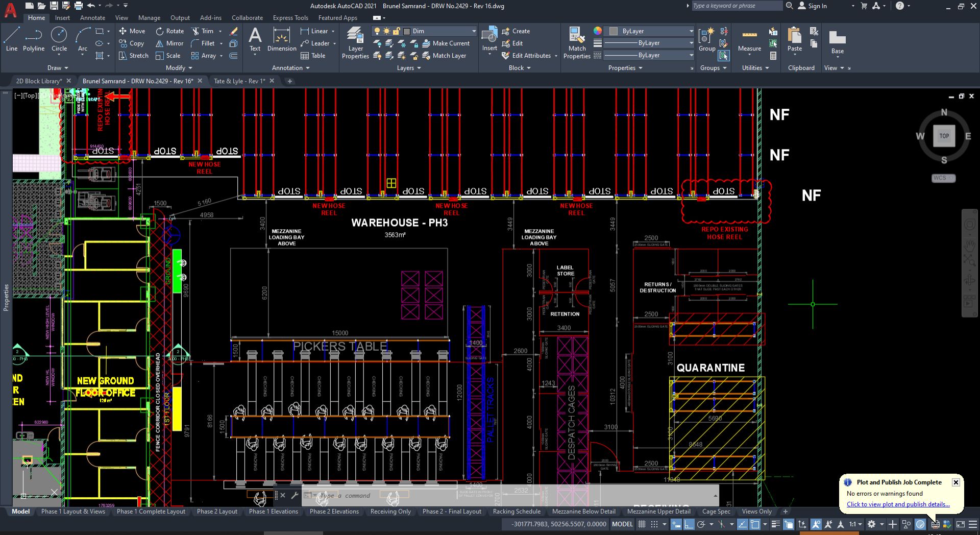Toggle the lock padlock on the Dim layer

click(x=396, y=31)
